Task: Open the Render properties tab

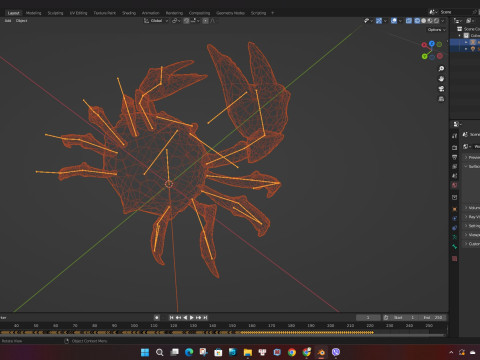Action: [x=454, y=147]
